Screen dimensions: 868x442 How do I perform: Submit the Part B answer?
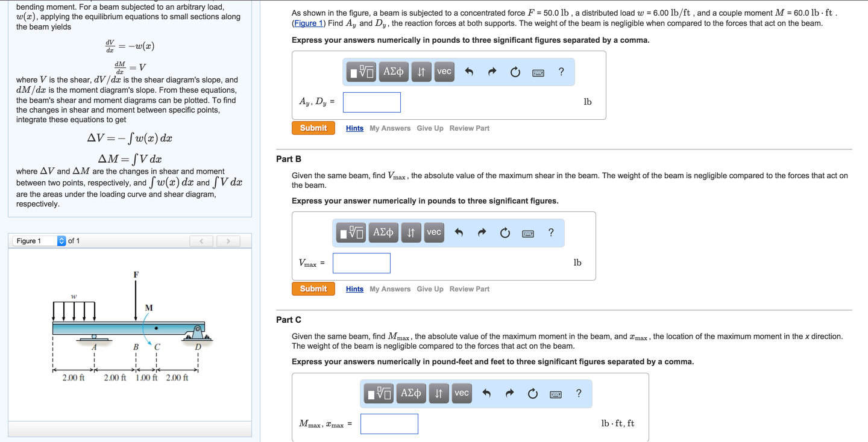point(313,288)
